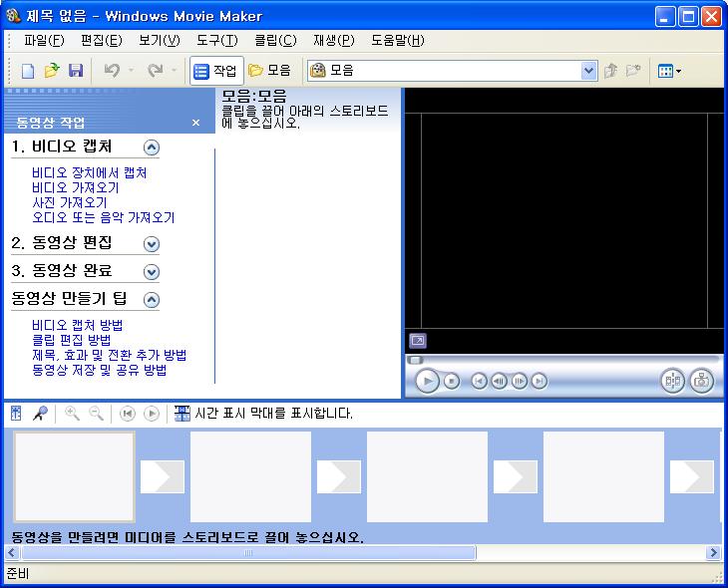Step to previous frame button

tap(499, 382)
